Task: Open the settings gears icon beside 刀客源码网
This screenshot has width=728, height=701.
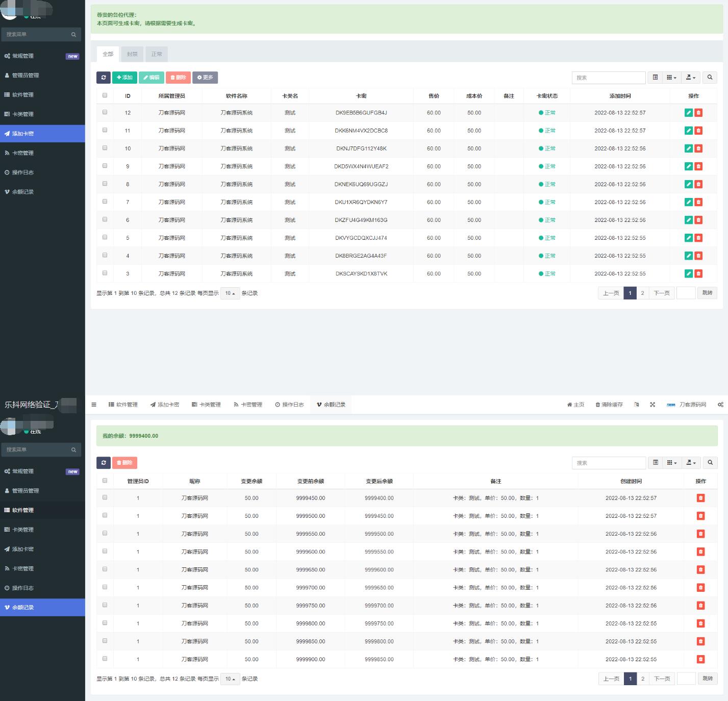Action: [720, 405]
